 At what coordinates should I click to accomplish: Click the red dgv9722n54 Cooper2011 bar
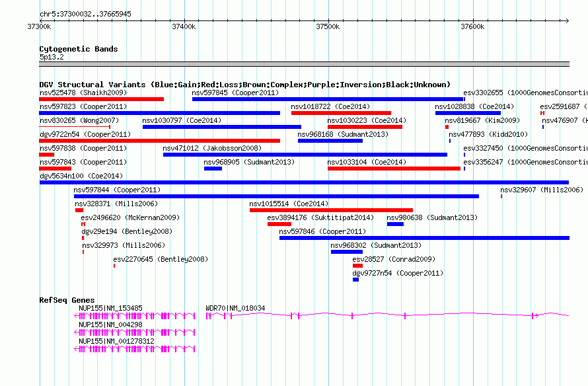[159, 141]
